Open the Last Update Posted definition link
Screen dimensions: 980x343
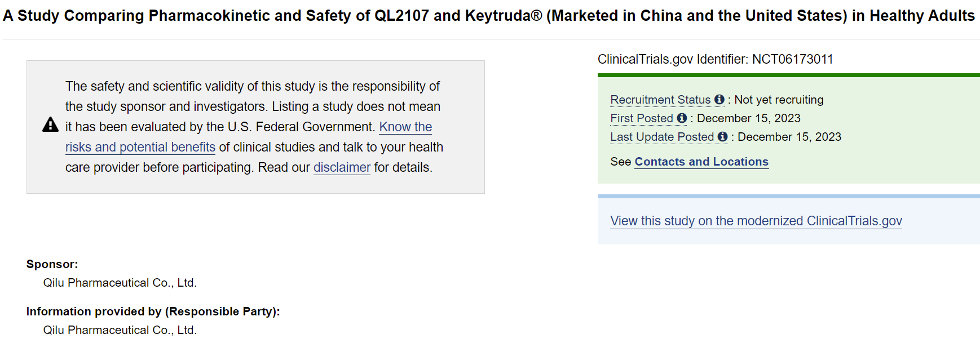pos(662,137)
